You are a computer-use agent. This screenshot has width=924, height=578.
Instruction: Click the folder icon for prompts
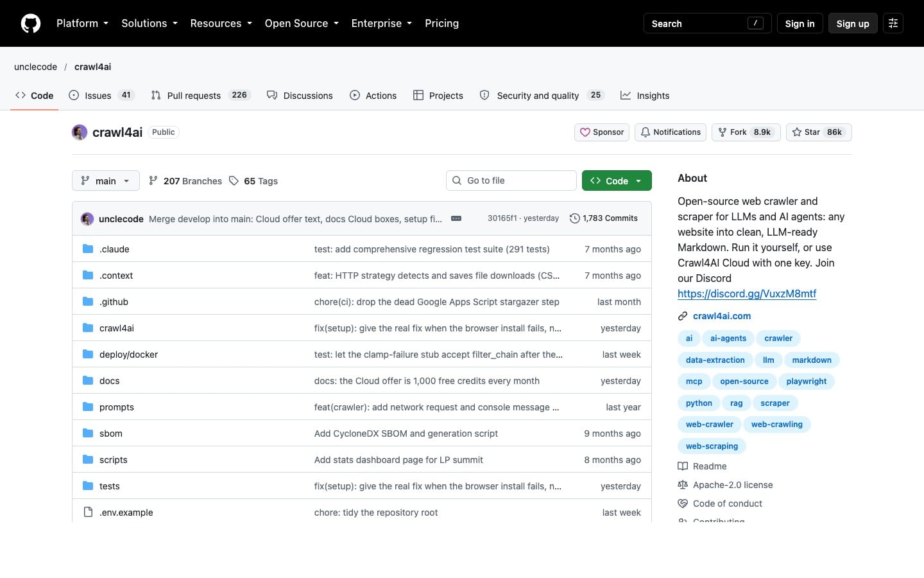point(88,407)
